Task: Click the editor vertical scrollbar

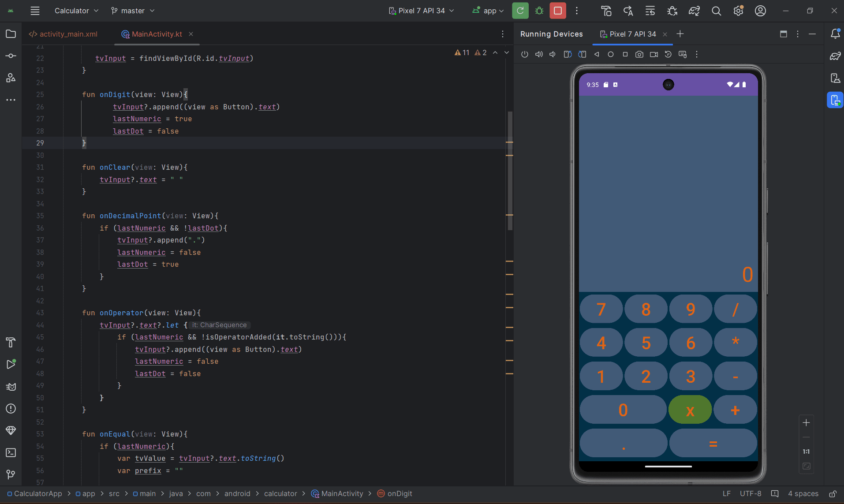Action: tap(510, 171)
